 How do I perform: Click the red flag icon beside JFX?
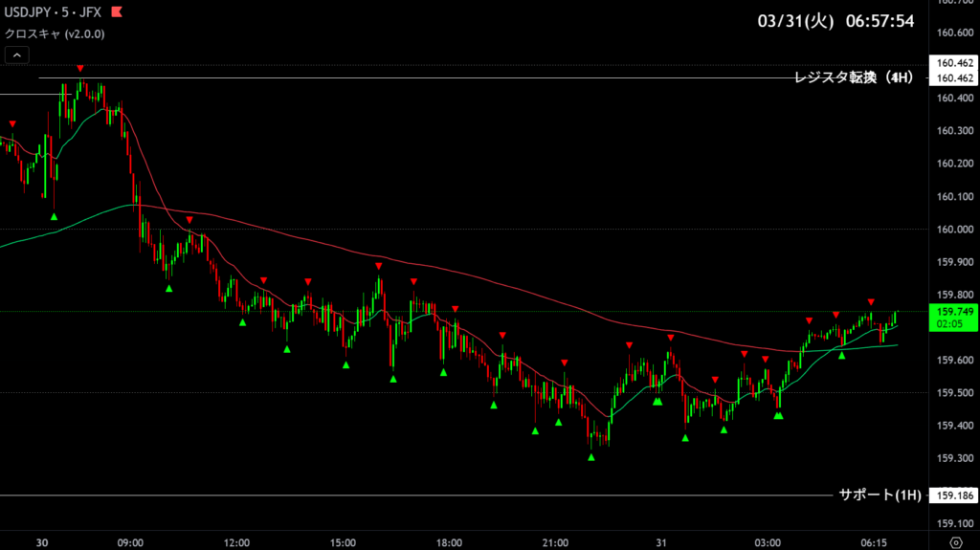117,13
